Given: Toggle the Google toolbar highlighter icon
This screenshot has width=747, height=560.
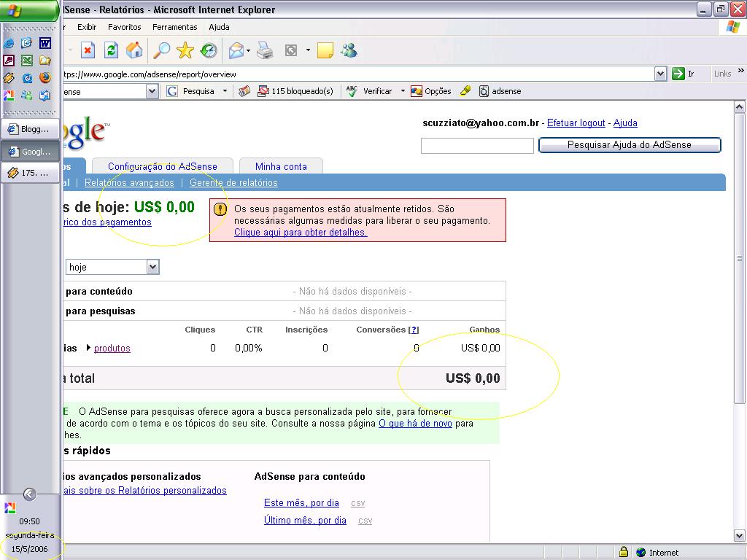Looking at the screenshot, I should pos(465,91).
